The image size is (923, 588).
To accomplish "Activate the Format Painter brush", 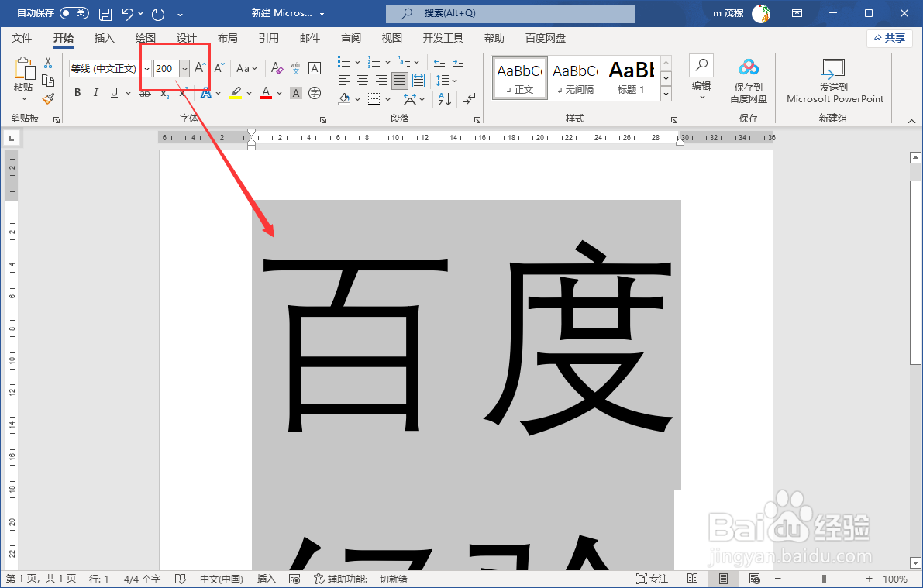I will click(x=48, y=99).
